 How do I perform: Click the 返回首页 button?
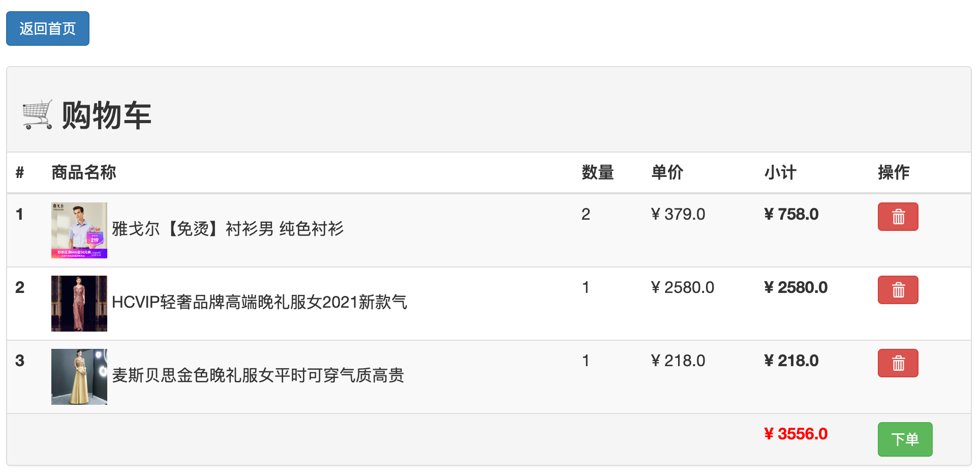point(48,28)
